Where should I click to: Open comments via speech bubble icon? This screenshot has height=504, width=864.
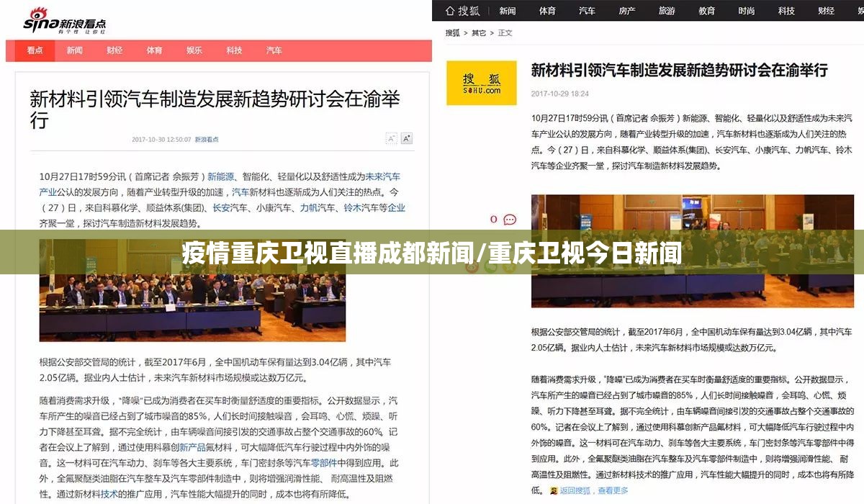[x=510, y=220]
